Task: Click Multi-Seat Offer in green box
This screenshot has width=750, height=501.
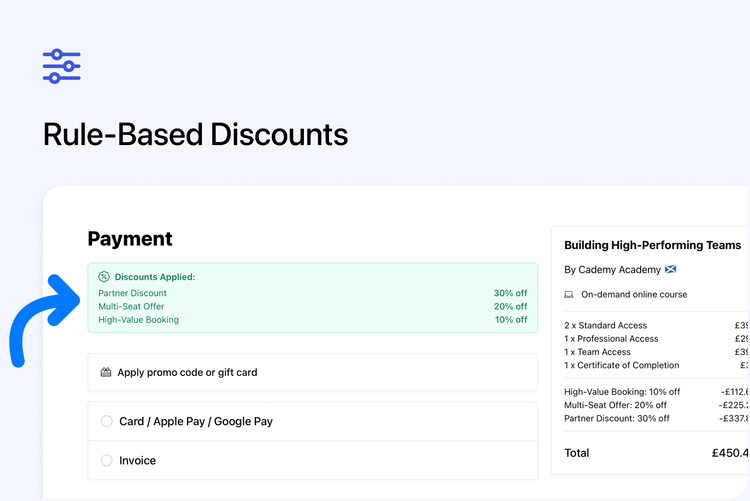Action: click(131, 306)
